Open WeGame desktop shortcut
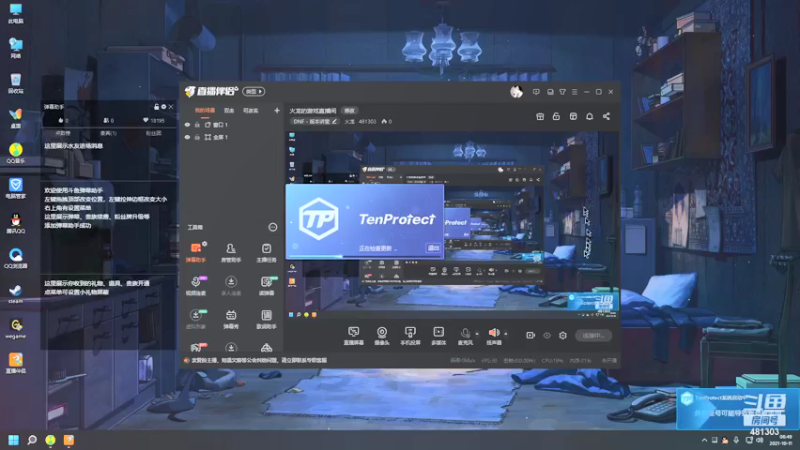The width and height of the screenshot is (800, 450). pyautogui.click(x=15, y=328)
